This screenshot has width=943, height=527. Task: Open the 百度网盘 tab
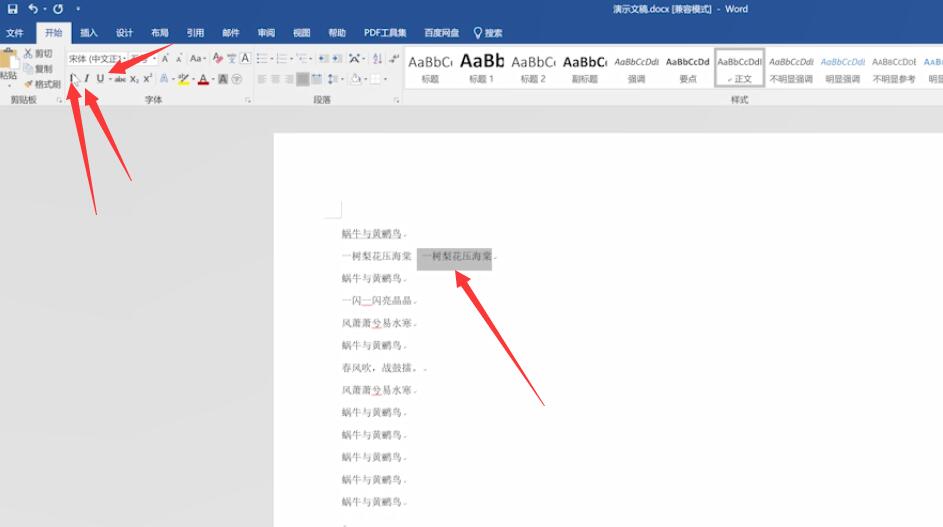coord(441,32)
